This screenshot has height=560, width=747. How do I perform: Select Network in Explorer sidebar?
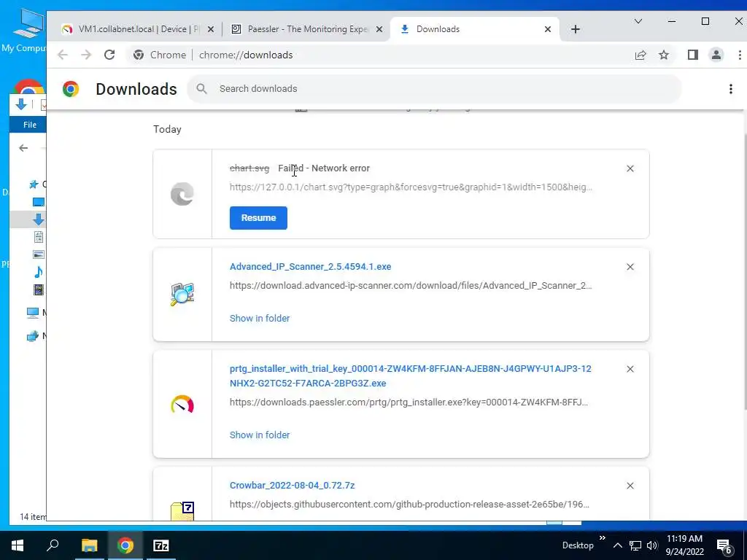pos(33,335)
